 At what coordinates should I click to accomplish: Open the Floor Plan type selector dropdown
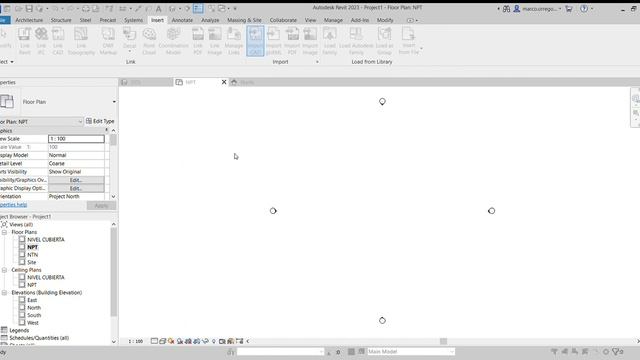(114, 102)
